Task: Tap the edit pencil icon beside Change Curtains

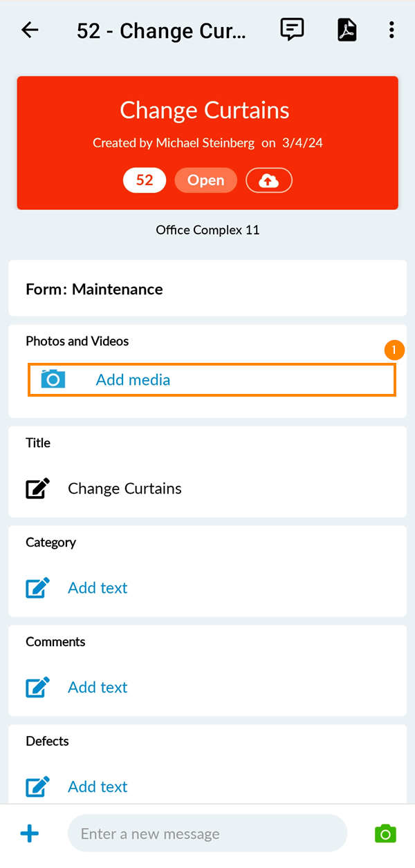Action: click(38, 489)
